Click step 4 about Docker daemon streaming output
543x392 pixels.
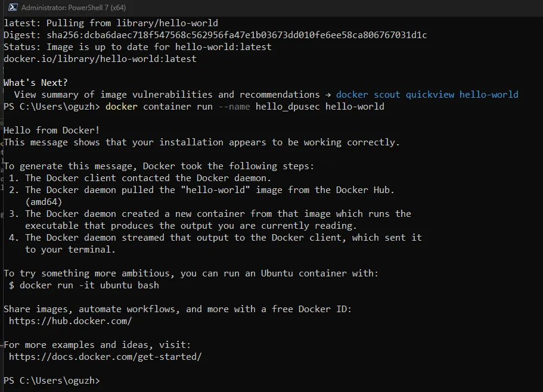click(215, 244)
